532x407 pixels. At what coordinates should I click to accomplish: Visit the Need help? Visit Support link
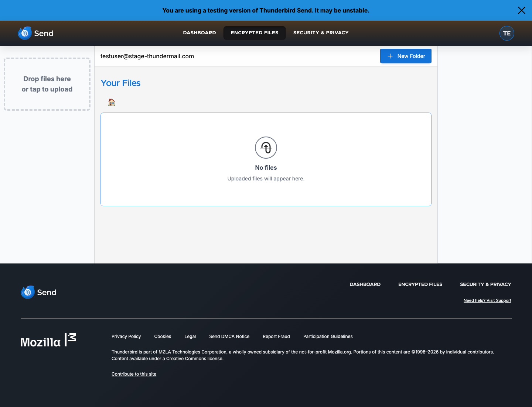(487, 301)
